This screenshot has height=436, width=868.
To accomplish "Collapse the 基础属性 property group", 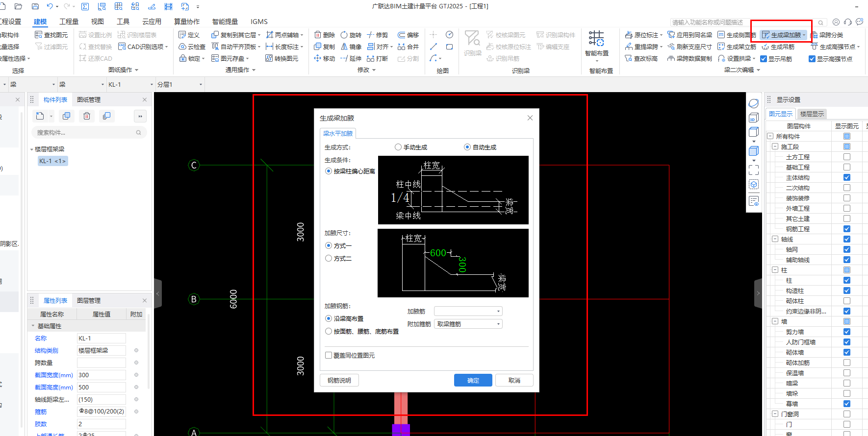I will 33,326.
